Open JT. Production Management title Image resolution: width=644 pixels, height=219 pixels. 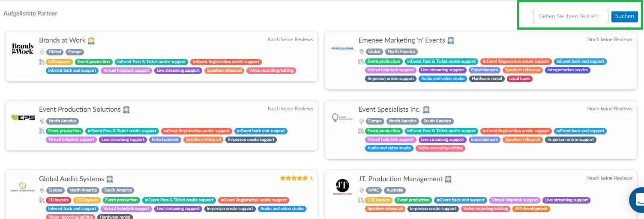click(x=401, y=179)
